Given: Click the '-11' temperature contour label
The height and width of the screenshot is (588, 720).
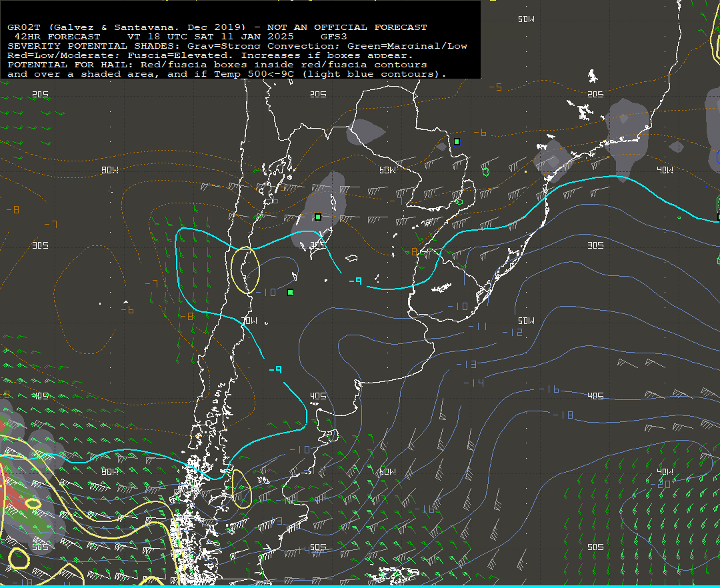Looking at the screenshot, I should 477,327.
